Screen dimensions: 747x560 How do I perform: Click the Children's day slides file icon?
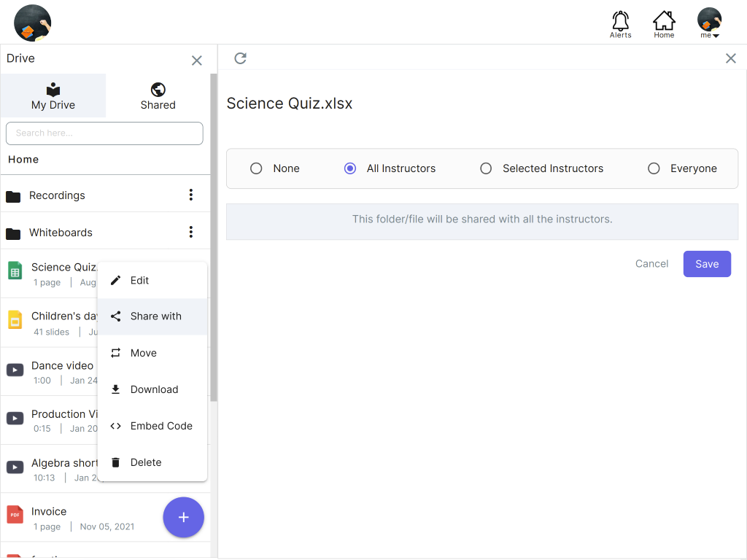point(15,319)
